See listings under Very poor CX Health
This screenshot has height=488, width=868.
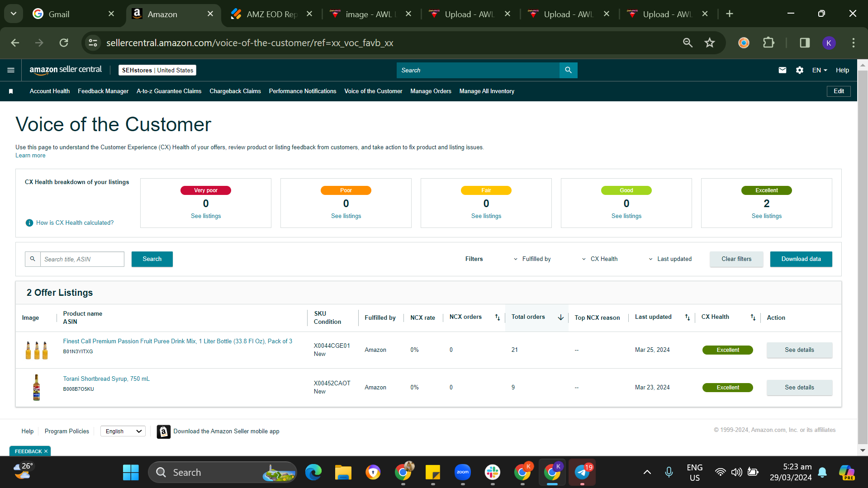point(206,216)
